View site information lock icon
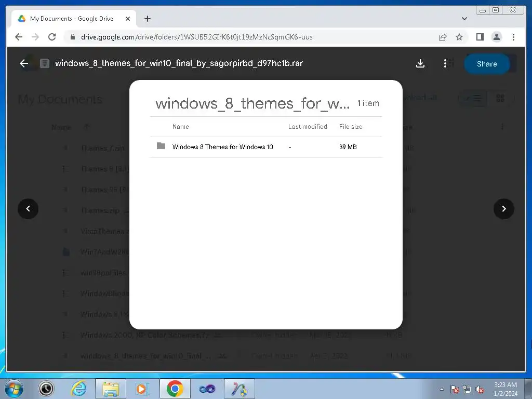This screenshot has height=399, width=532. click(x=72, y=37)
